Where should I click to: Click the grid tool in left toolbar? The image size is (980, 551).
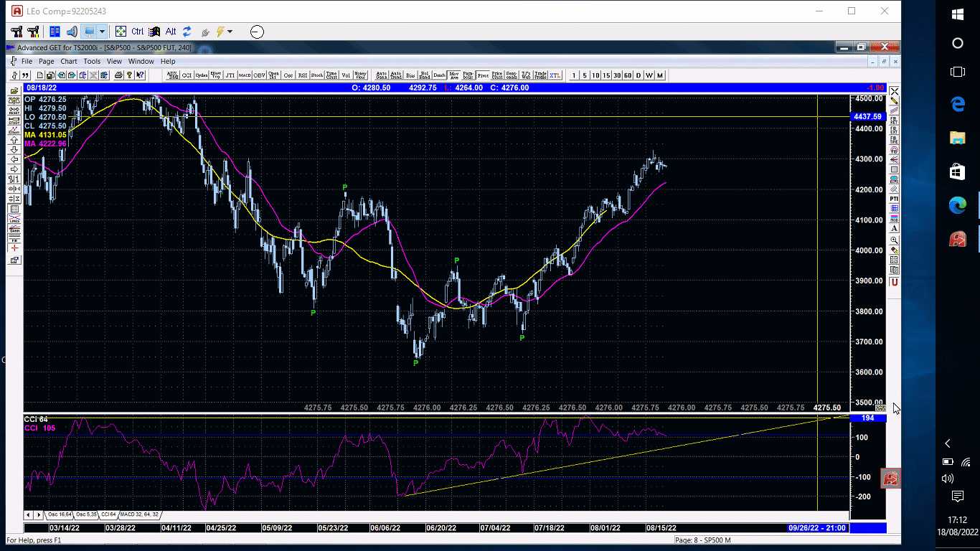tap(14, 208)
